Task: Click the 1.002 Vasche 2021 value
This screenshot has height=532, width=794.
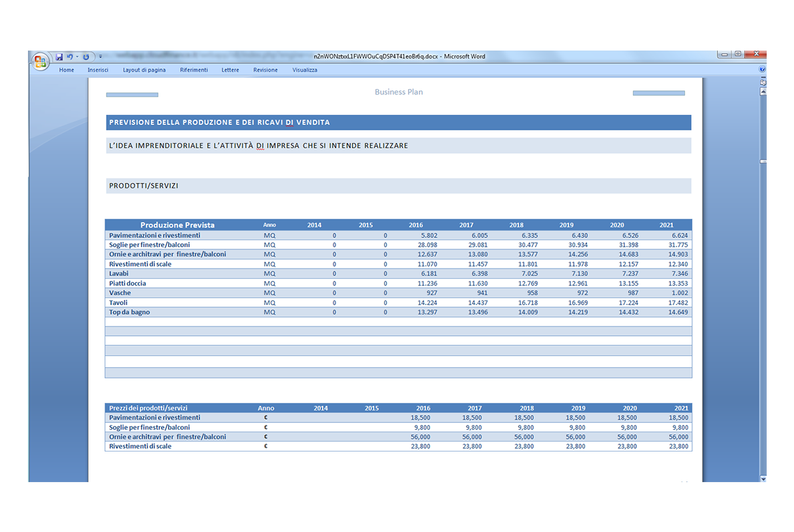Action: [680, 293]
